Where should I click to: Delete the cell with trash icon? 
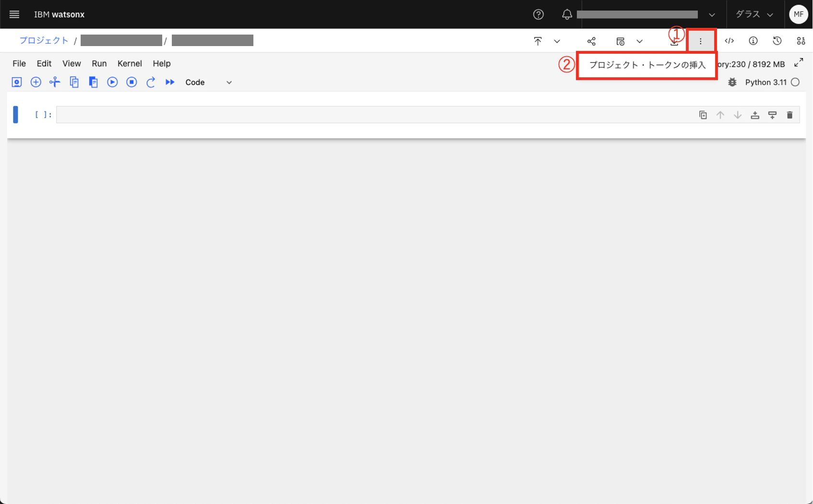tap(789, 115)
